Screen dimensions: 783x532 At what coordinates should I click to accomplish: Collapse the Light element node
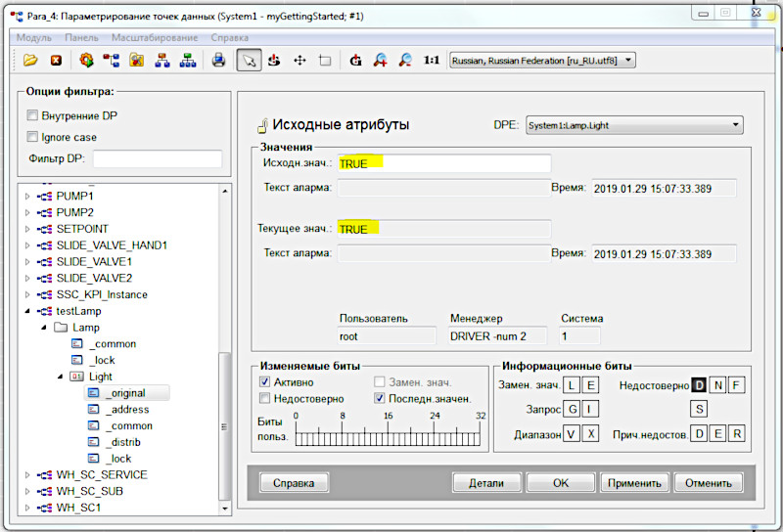(60, 377)
